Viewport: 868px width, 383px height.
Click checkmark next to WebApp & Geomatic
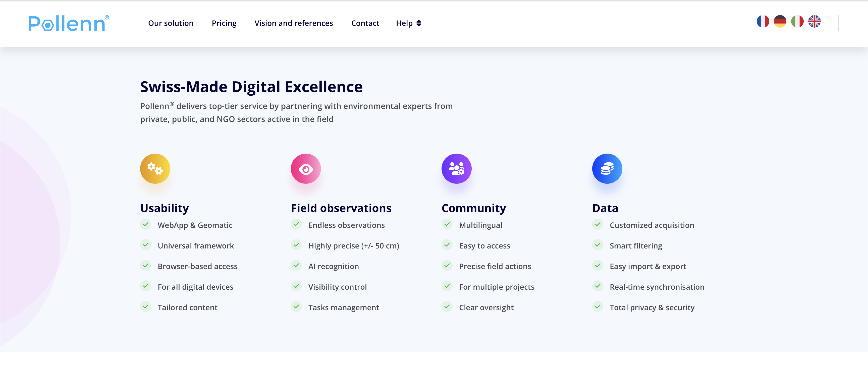pyautogui.click(x=146, y=224)
